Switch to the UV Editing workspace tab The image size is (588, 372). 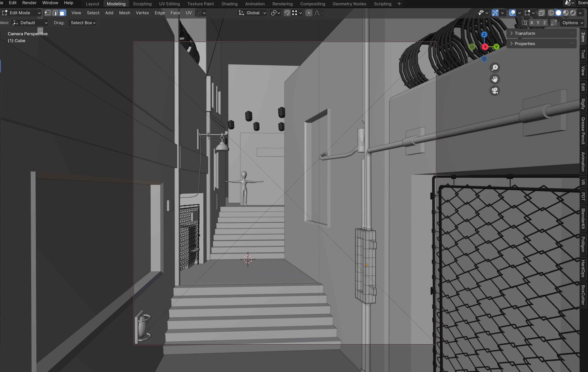click(x=169, y=4)
